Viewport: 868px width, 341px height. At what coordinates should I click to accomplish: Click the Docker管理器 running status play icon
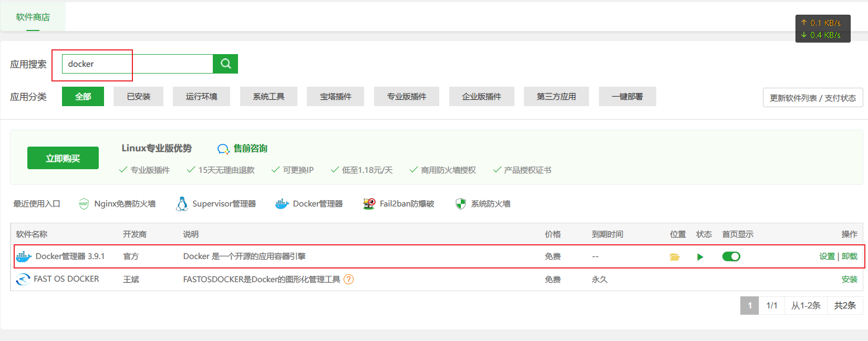[x=700, y=257]
